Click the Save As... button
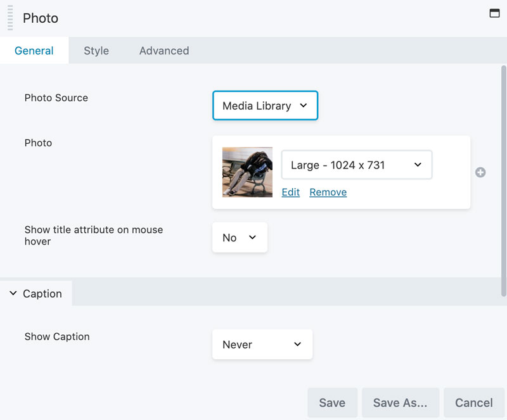Viewport: 507px width, 420px height. [x=400, y=403]
